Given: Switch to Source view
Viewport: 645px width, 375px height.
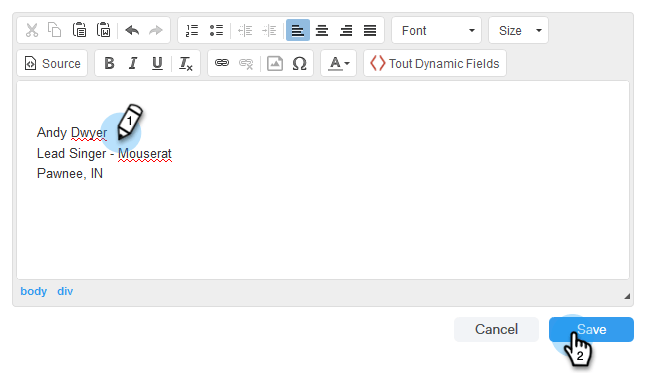Looking at the screenshot, I should [52, 63].
